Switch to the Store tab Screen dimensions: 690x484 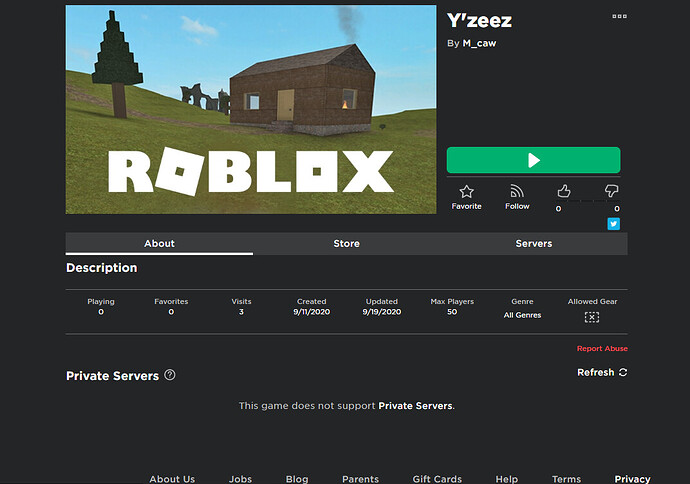pyautogui.click(x=346, y=244)
